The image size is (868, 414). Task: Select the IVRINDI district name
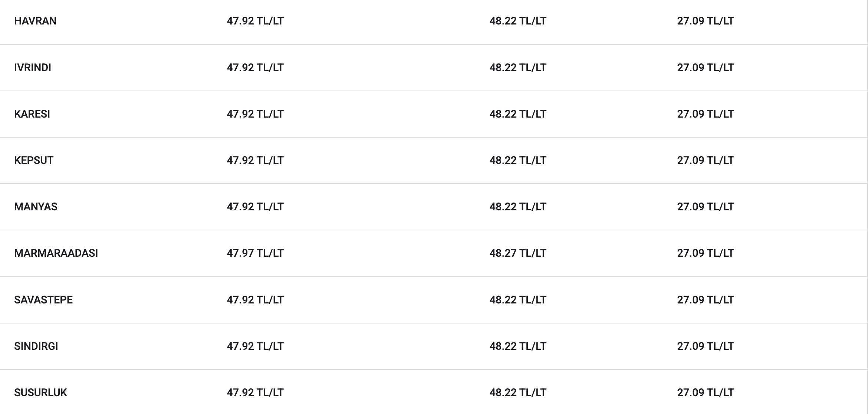click(x=33, y=68)
